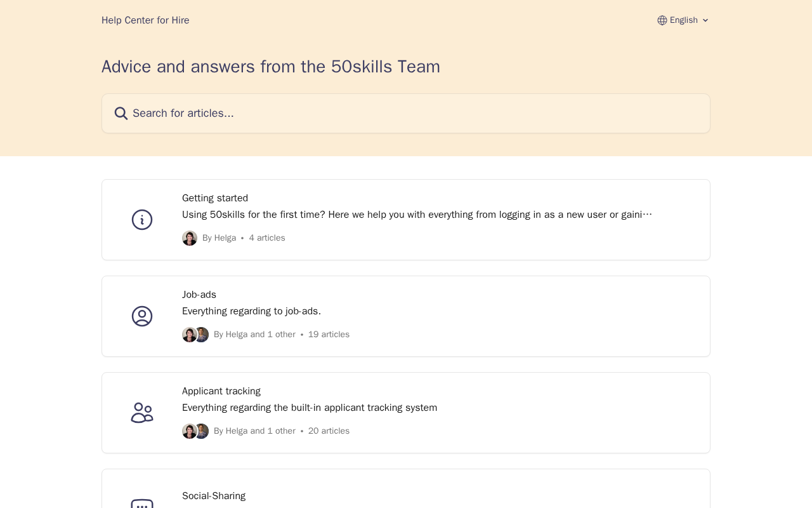Focus the Search for articles field

coord(406,114)
